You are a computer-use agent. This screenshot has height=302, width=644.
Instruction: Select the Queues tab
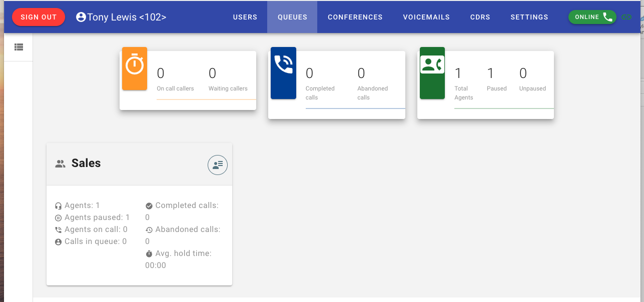292,17
